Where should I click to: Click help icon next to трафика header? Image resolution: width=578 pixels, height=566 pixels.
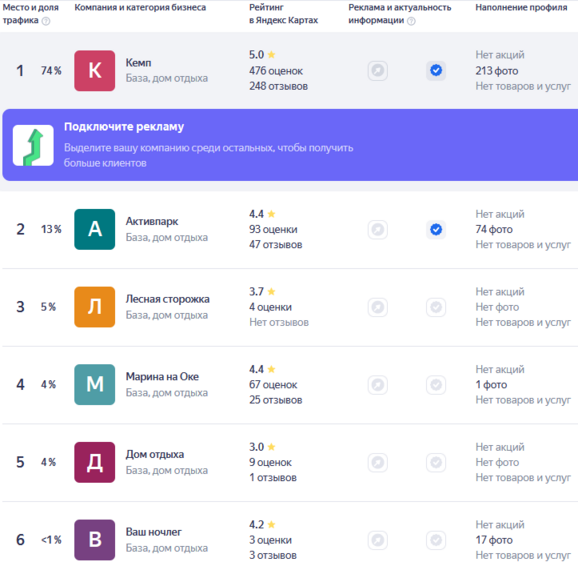(46, 21)
